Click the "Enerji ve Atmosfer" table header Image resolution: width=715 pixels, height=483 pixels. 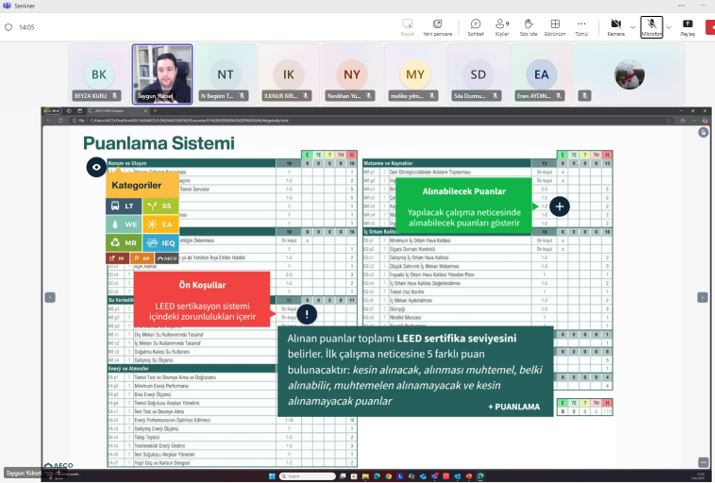192,369
